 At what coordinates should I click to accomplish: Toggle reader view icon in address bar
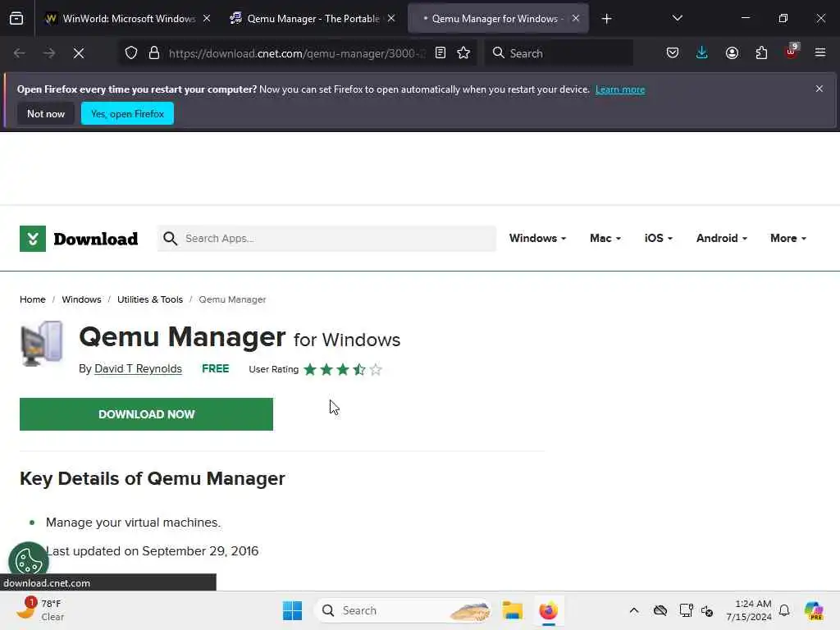coord(441,53)
